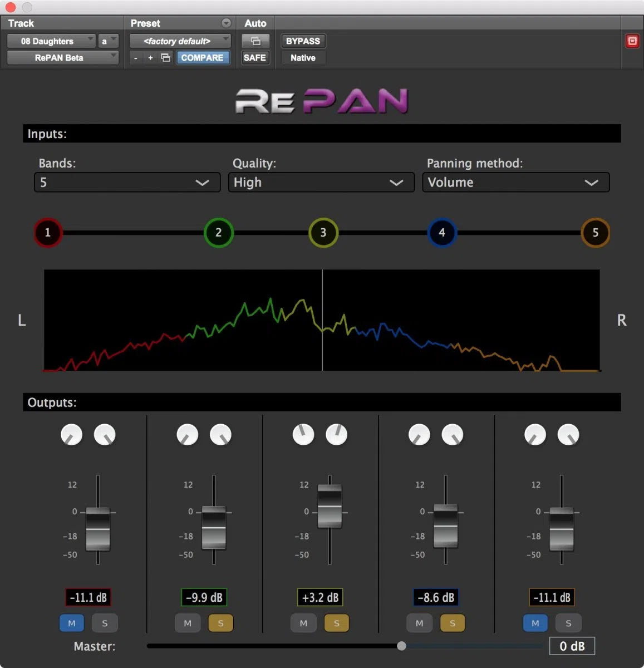Screen dimensions: 644x668
Task: Click the BYPASS button
Action: pos(303,41)
